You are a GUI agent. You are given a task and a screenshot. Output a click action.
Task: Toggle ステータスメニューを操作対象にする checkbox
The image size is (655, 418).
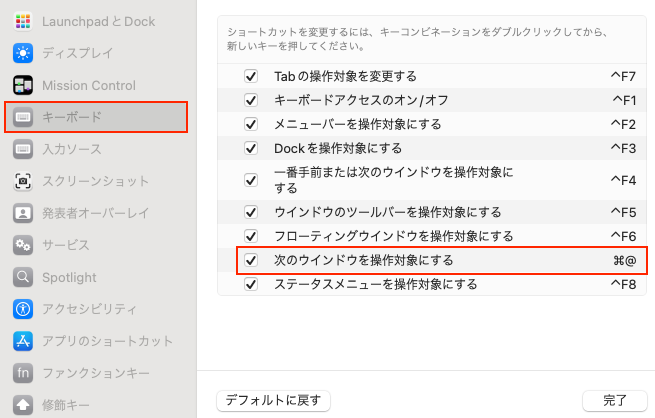click(251, 284)
